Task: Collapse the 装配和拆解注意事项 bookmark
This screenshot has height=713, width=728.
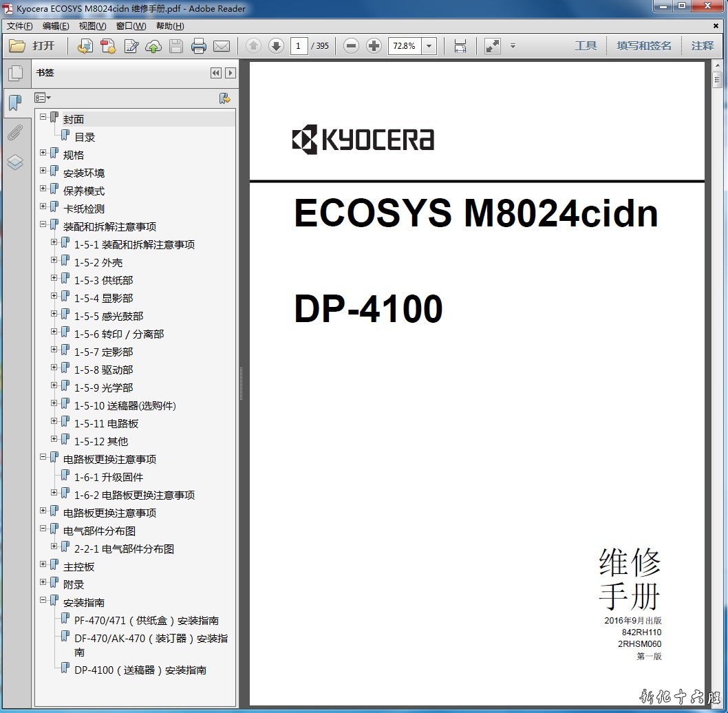Action: [43, 224]
